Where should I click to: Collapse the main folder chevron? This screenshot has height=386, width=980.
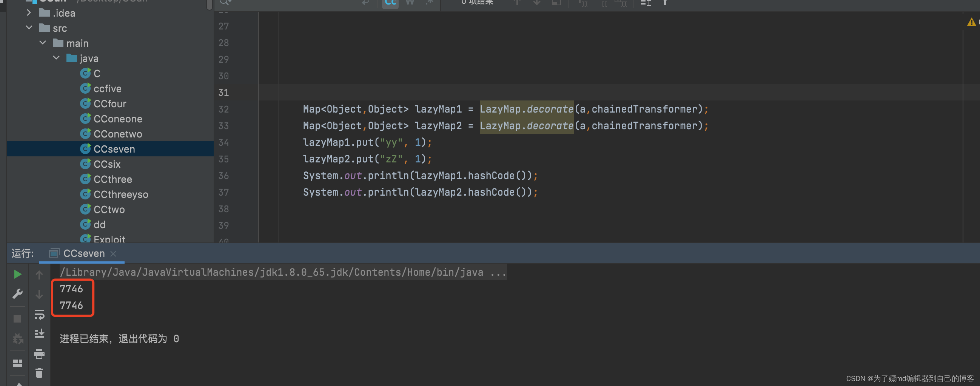43,43
